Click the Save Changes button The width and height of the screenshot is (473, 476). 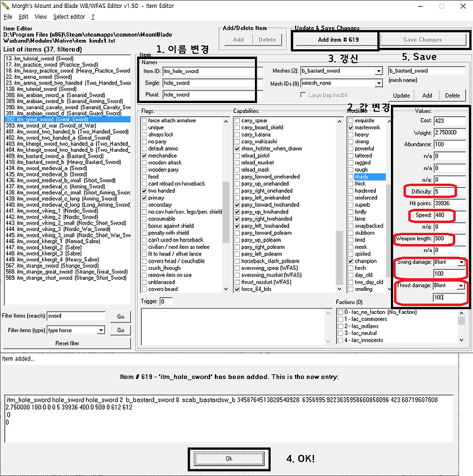click(x=422, y=40)
